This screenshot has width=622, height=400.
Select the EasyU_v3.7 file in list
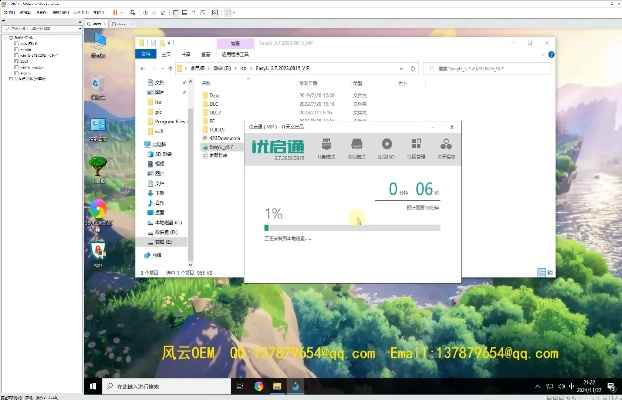(221, 147)
